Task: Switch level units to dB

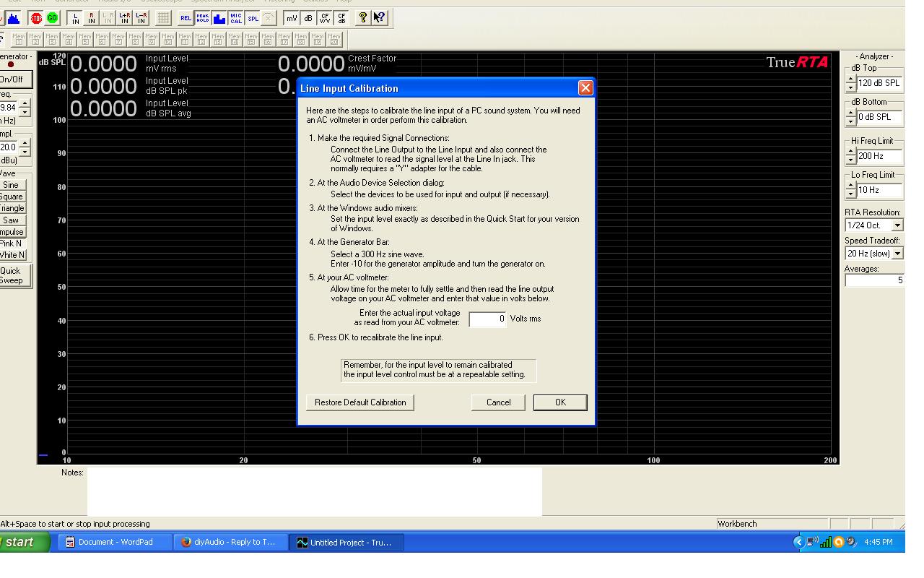Action: (x=308, y=18)
